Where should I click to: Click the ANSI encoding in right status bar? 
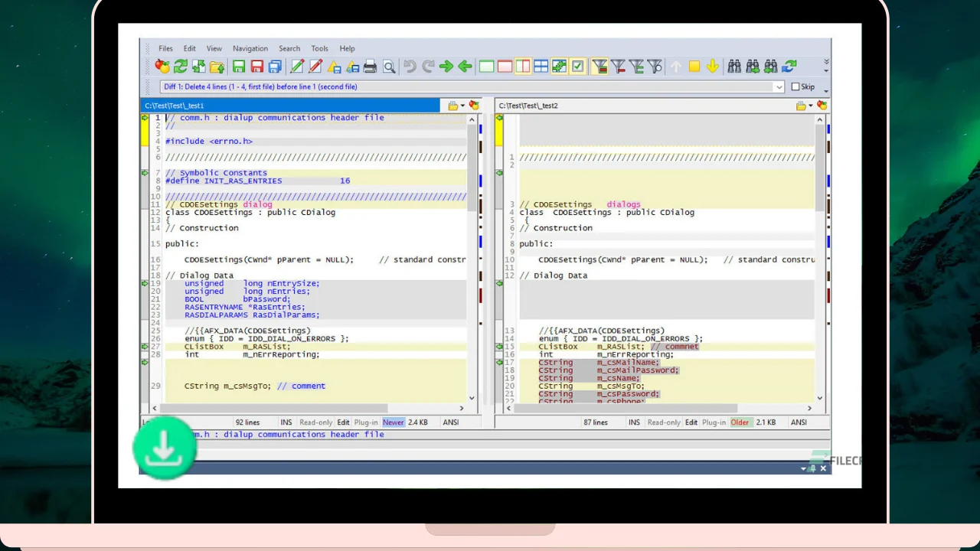click(x=799, y=422)
